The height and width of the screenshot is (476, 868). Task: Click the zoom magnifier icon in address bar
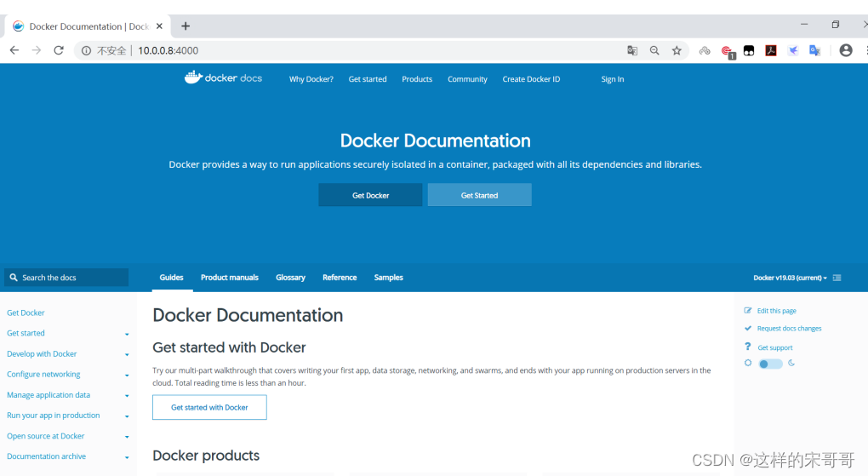point(654,50)
